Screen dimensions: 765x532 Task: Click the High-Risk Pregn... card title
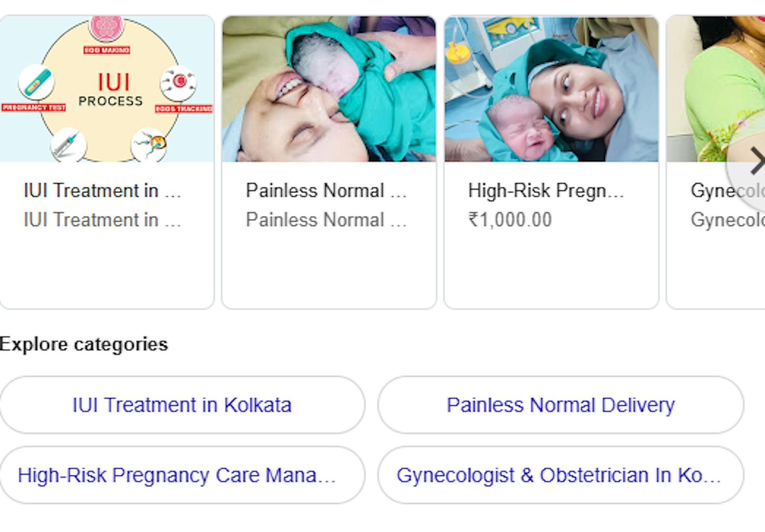click(x=546, y=190)
